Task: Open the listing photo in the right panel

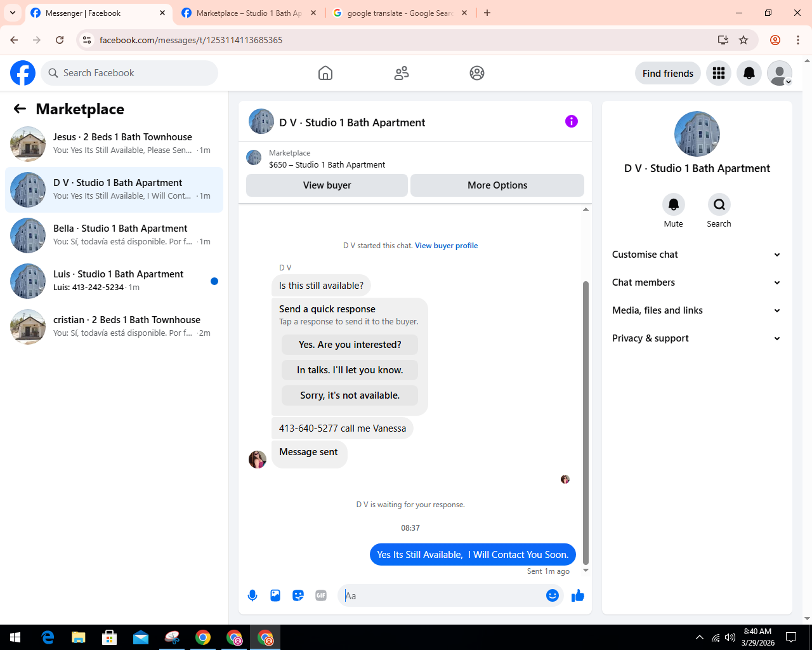Action: [x=697, y=134]
